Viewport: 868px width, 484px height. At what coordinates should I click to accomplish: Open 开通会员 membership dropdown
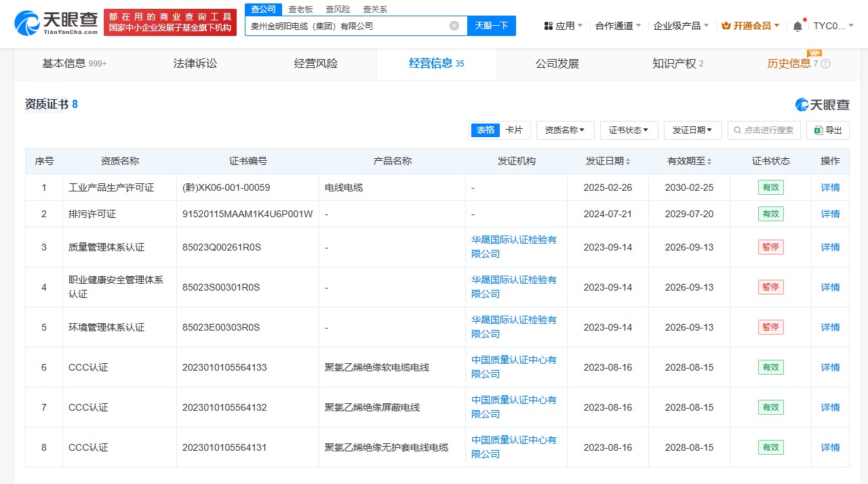coord(751,26)
